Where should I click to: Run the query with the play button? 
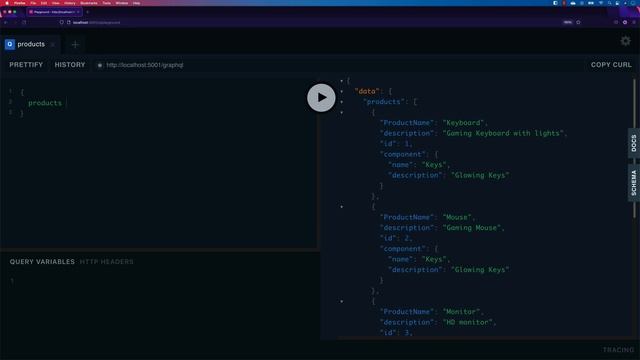[321, 98]
